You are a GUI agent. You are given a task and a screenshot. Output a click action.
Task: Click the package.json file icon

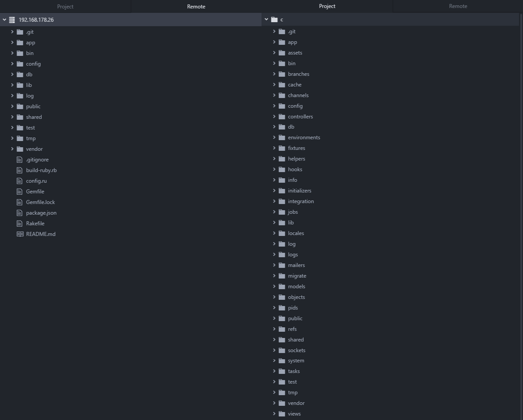click(20, 212)
